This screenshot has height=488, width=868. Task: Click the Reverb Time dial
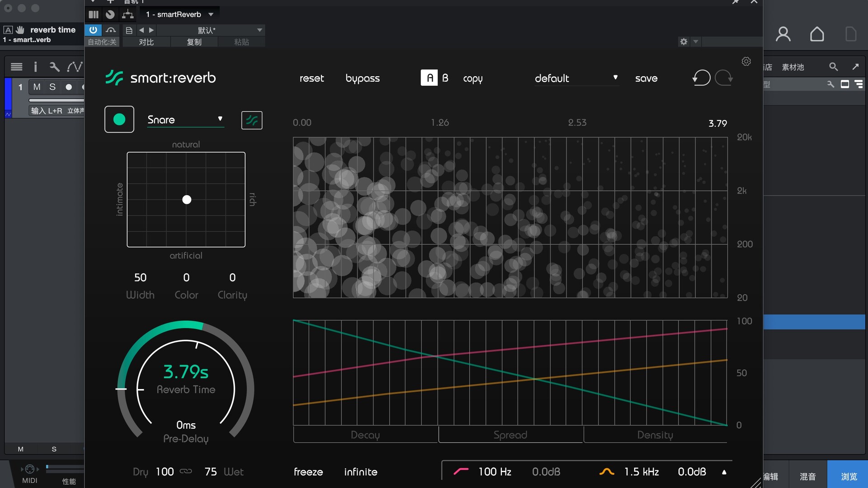coord(186,380)
